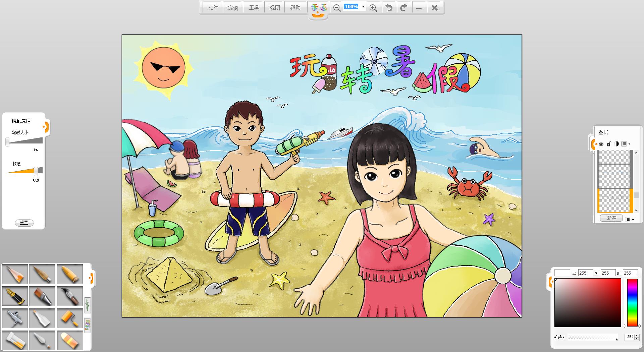Viewport: 644px width, 352px height.
Task: Choose the airbrush spray gun tool
Action: click(x=15, y=318)
